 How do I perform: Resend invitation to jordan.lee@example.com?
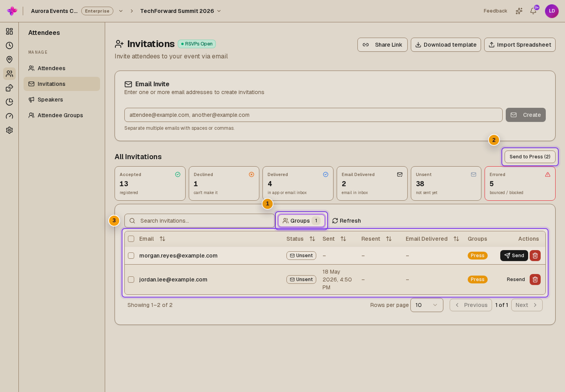pyautogui.click(x=516, y=279)
